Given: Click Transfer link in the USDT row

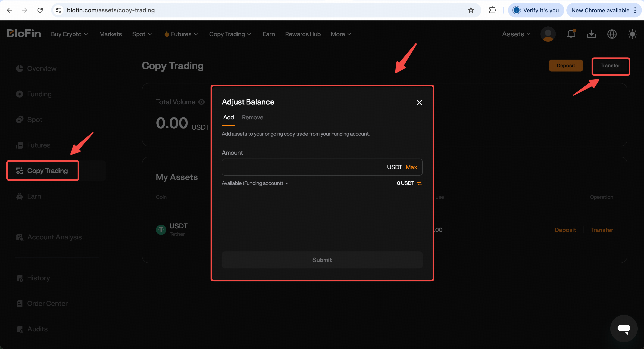Looking at the screenshot, I should (602, 230).
